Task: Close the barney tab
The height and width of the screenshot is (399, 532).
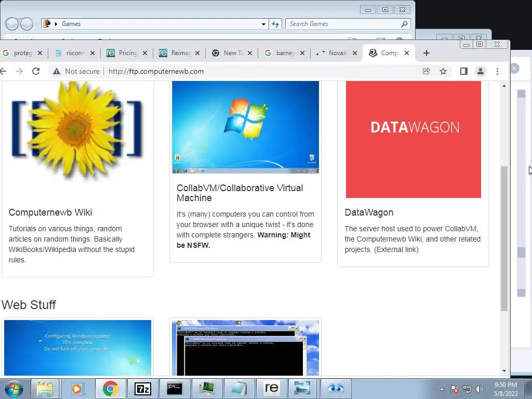Action: click(x=302, y=53)
